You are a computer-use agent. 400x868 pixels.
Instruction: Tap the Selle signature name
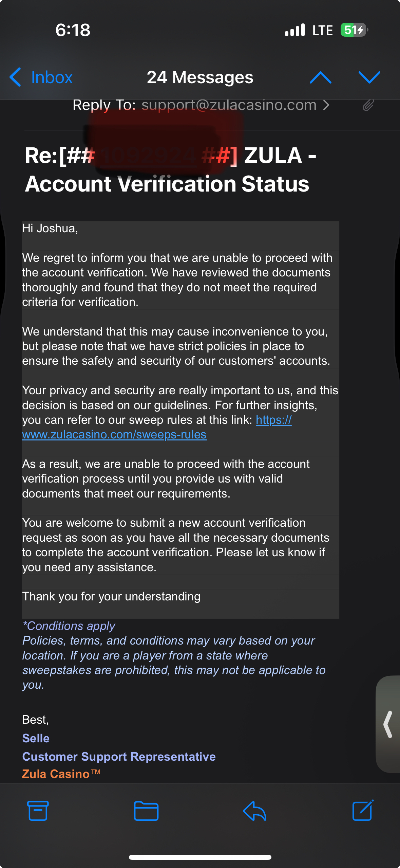coord(36,738)
